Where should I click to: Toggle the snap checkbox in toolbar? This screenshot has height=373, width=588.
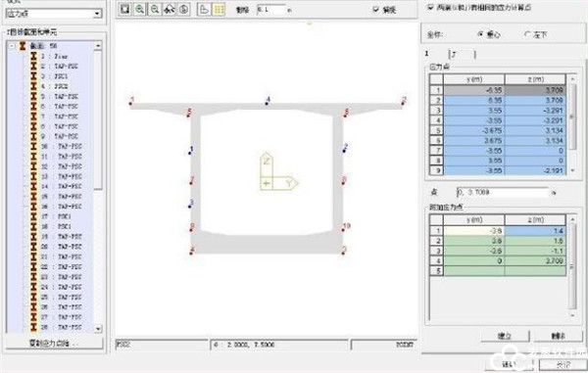pos(376,10)
